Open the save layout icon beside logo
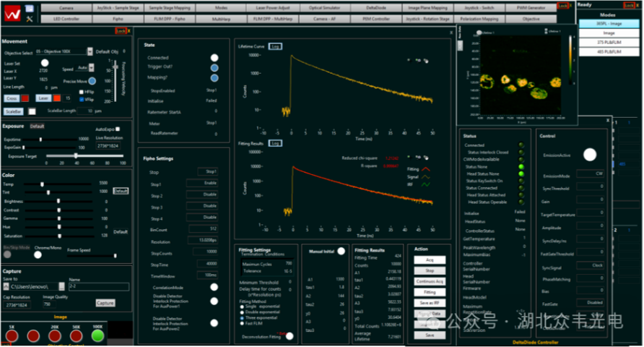Viewport: 644px width, 347px height. coord(29,9)
